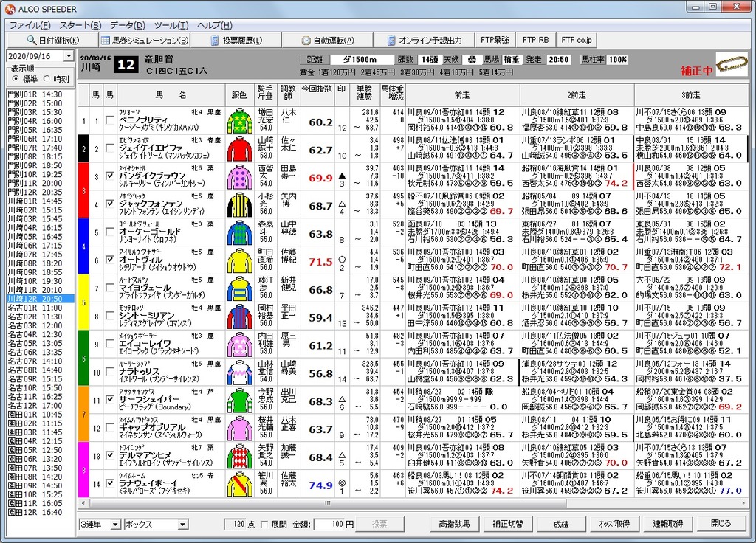756x543 pixels.
Task: Open the データ(D) menu
Action: click(128, 25)
